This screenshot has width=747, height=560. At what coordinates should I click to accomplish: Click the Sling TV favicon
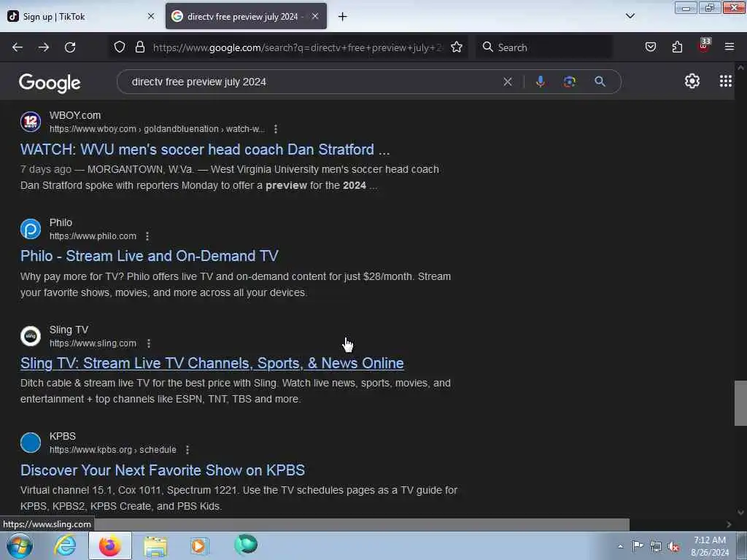[x=31, y=336]
